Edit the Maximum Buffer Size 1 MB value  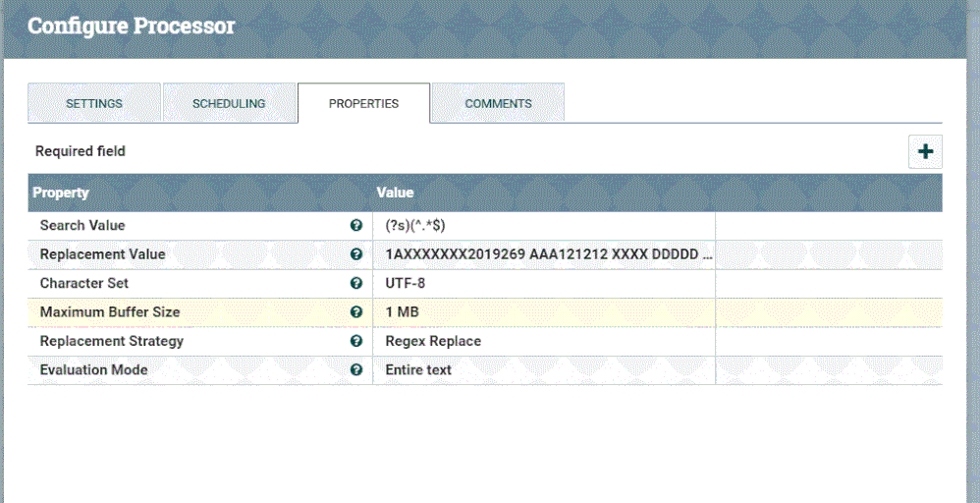[544, 311]
